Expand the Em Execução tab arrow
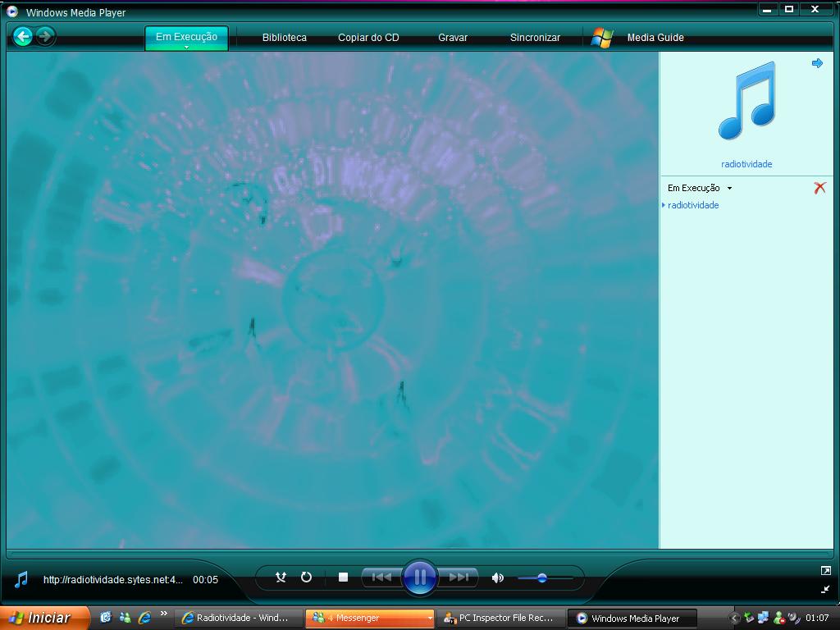Image resolution: width=840 pixels, height=630 pixels. (186, 48)
